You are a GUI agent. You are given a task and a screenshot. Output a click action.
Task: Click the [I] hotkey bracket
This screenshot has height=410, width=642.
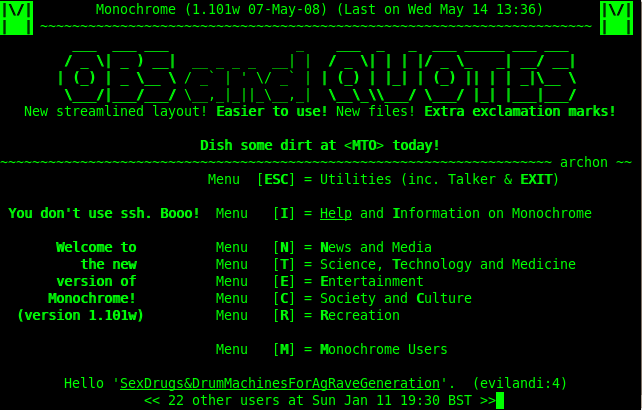point(288,214)
